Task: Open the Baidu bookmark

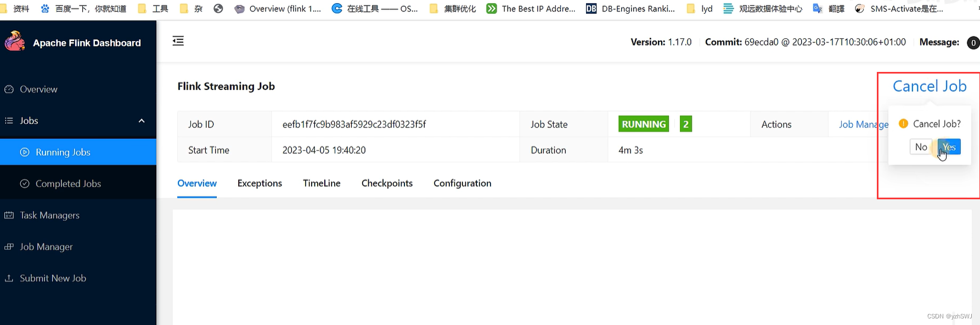Action: (x=83, y=8)
